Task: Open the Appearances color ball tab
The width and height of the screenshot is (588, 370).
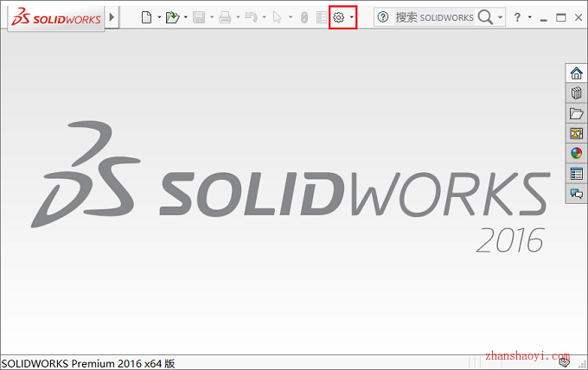Action: click(x=577, y=153)
